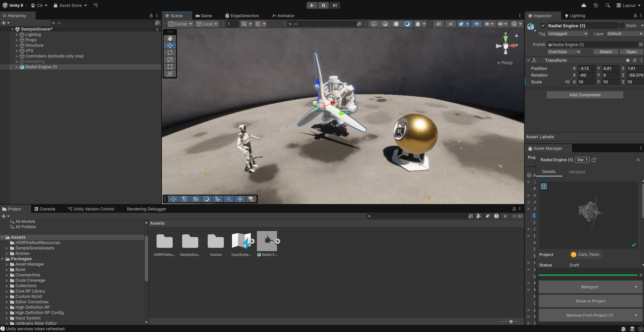The width and height of the screenshot is (644, 332).
Task: Toggle constrained scale proportions link
Action: tap(568, 82)
